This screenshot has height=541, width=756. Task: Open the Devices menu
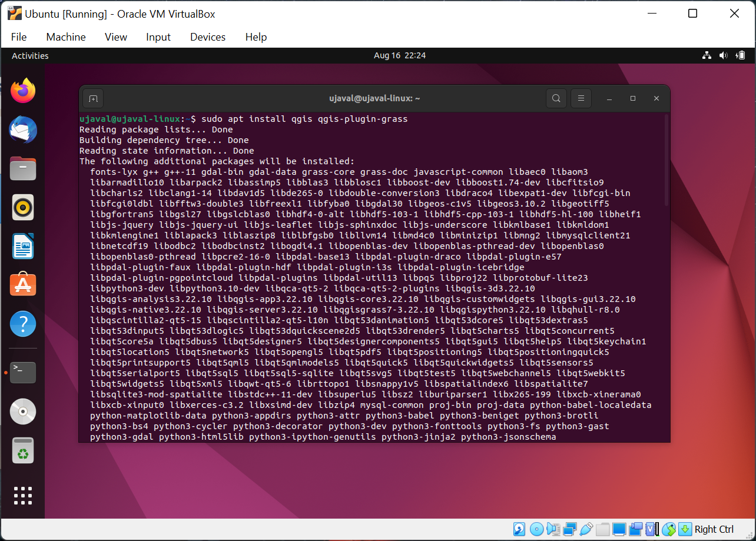(x=208, y=36)
